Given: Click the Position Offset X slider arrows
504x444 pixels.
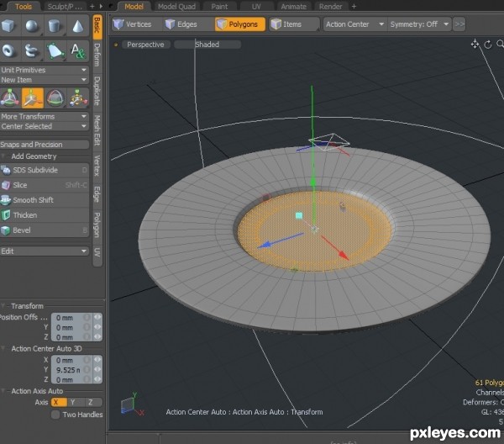Looking at the screenshot, I should coord(97,317).
